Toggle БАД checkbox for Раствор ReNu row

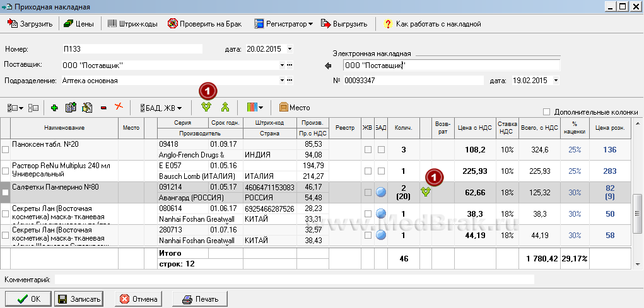point(381,171)
